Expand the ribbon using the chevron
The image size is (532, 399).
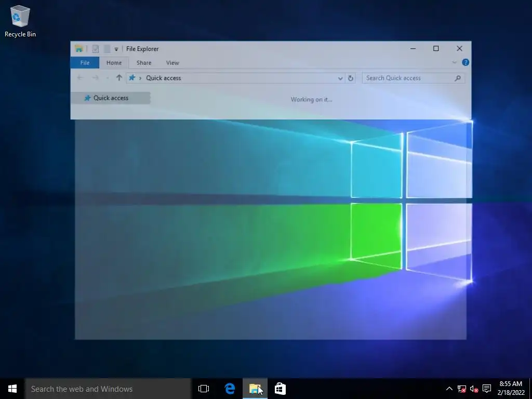click(454, 62)
